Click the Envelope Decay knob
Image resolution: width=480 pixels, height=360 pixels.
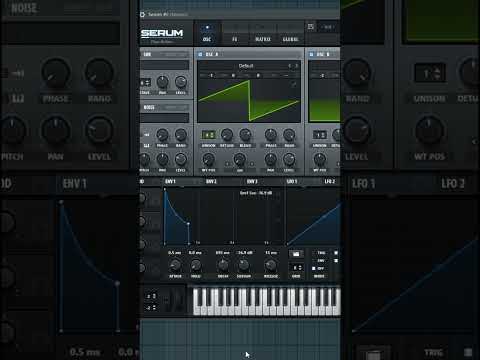point(223,265)
